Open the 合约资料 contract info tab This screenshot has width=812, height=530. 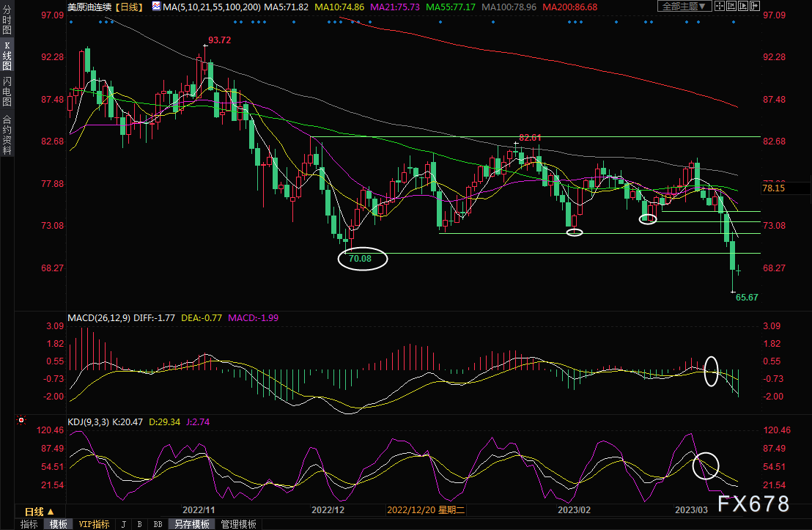pos(7,135)
